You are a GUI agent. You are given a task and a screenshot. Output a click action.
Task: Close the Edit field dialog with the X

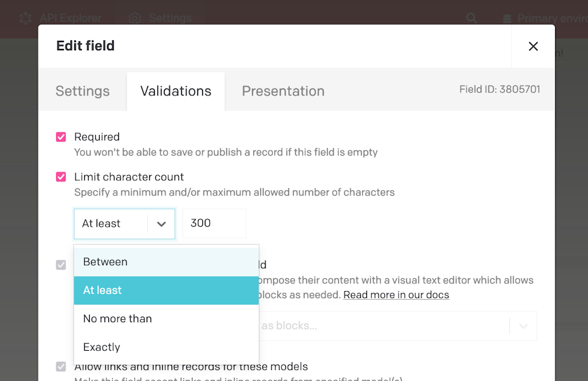tap(533, 46)
